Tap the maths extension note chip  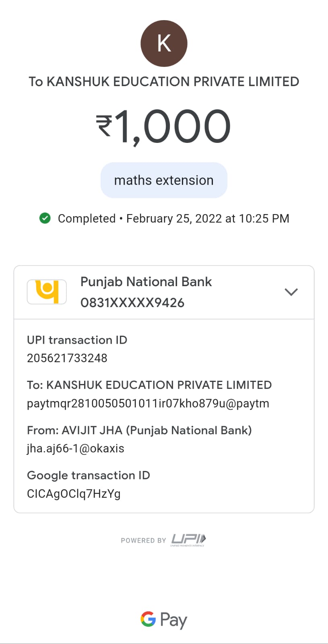pos(164,180)
